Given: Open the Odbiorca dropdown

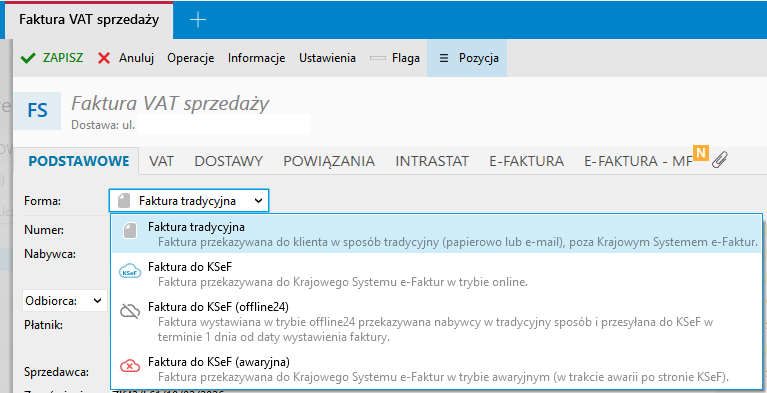Looking at the screenshot, I should click(x=65, y=301).
